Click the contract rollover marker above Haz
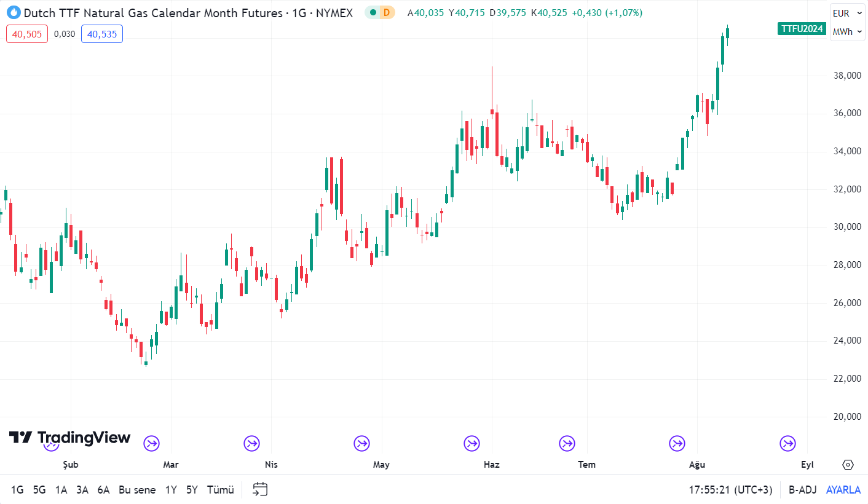The width and height of the screenshot is (868, 504). pyautogui.click(x=471, y=443)
